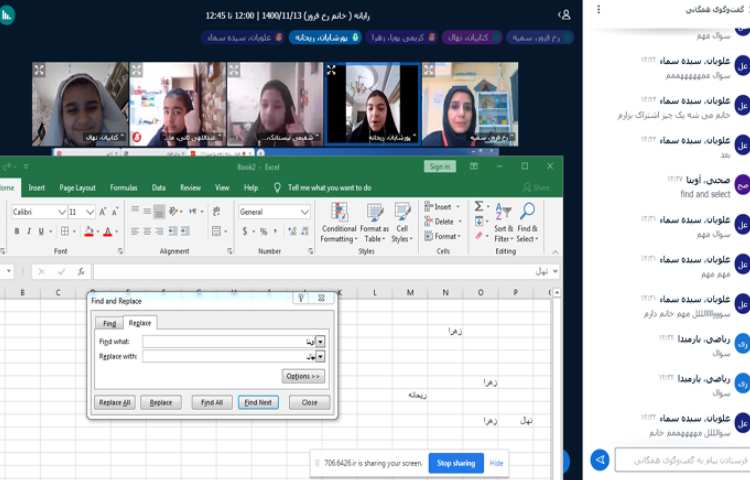Viewport: 750px width, 480px height.
Task: Click the Replace with input field
Action: pos(228,356)
